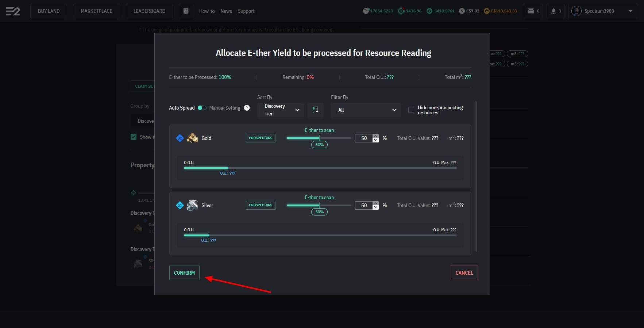This screenshot has height=328, width=644.
Task: Click the Earth 2 logo icon
Action: click(13, 11)
